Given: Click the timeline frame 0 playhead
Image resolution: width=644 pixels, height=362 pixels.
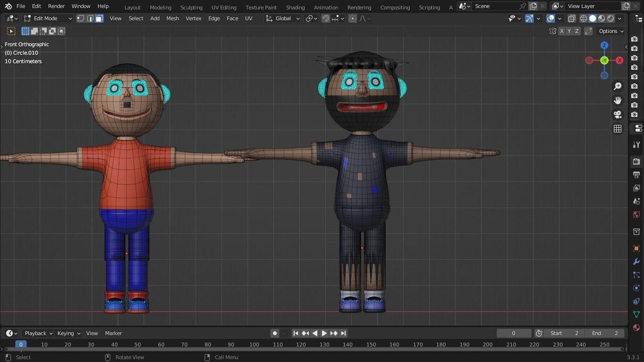Looking at the screenshot, I should (21, 345).
